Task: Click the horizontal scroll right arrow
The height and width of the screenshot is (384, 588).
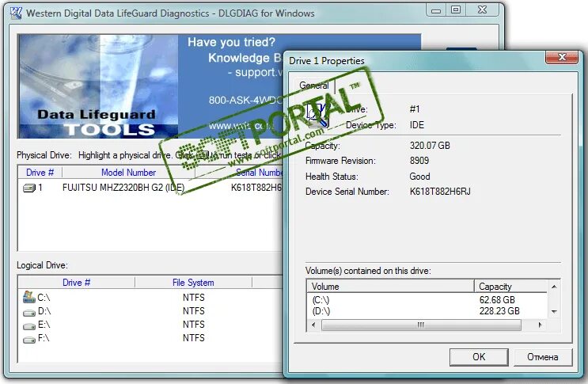Action: tap(540, 325)
